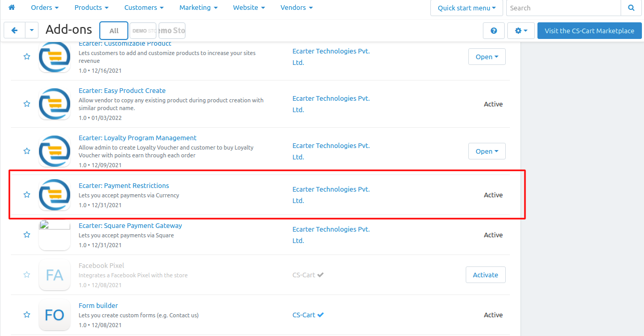Activate the Facebook Pixel add-on
The width and height of the screenshot is (644, 336).
pyautogui.click(x=485, y=275)
